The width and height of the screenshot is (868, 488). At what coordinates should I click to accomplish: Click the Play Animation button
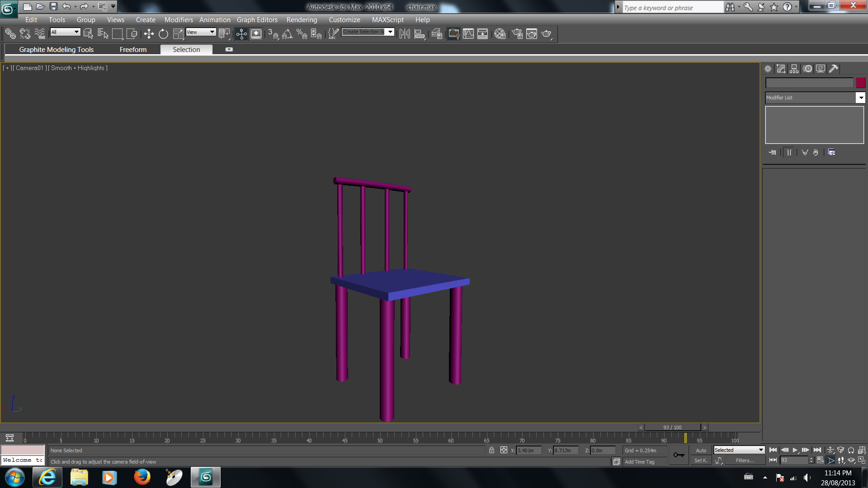point(795,450)
